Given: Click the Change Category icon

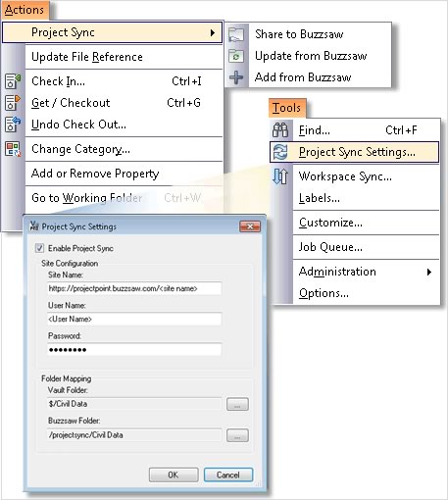Looking at the screenshot, I should click(13, 149).
